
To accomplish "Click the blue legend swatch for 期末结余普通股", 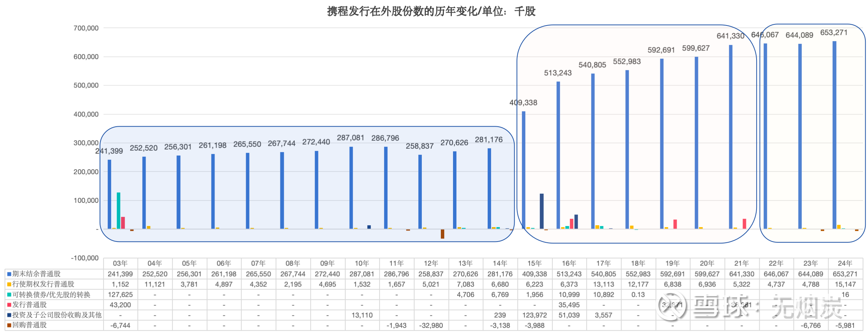I will (9, 274).
